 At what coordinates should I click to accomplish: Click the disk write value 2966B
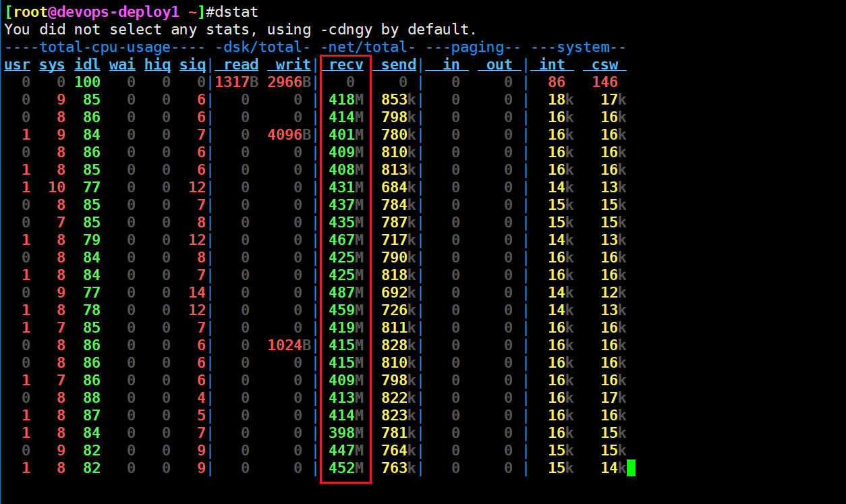tap(289, 82)
